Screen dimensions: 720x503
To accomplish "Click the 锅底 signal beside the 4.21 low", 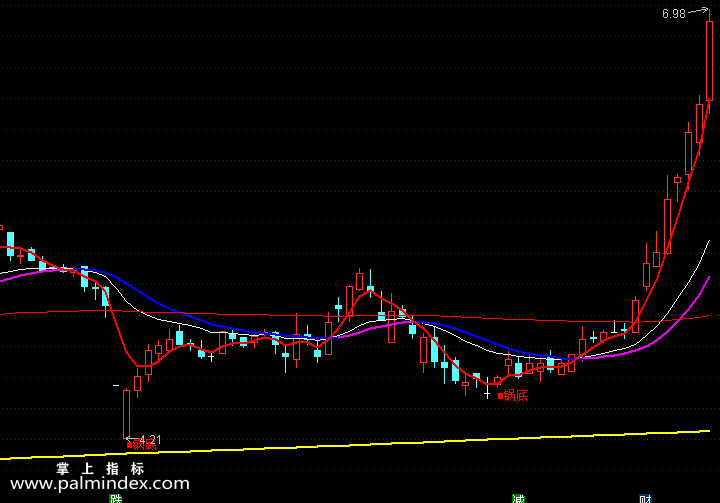I will [142, 445].
